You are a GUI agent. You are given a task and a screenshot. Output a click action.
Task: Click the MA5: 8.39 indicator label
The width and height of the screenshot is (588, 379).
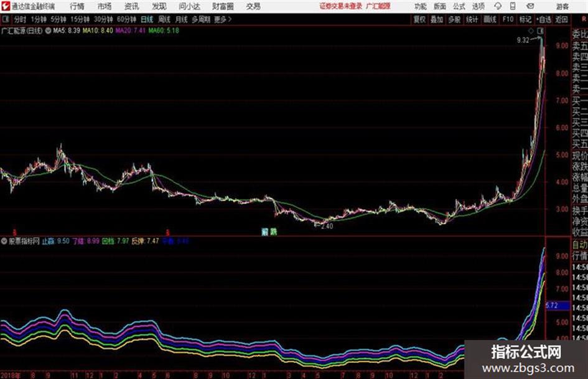pyautogui.click(x=67, y=30)
